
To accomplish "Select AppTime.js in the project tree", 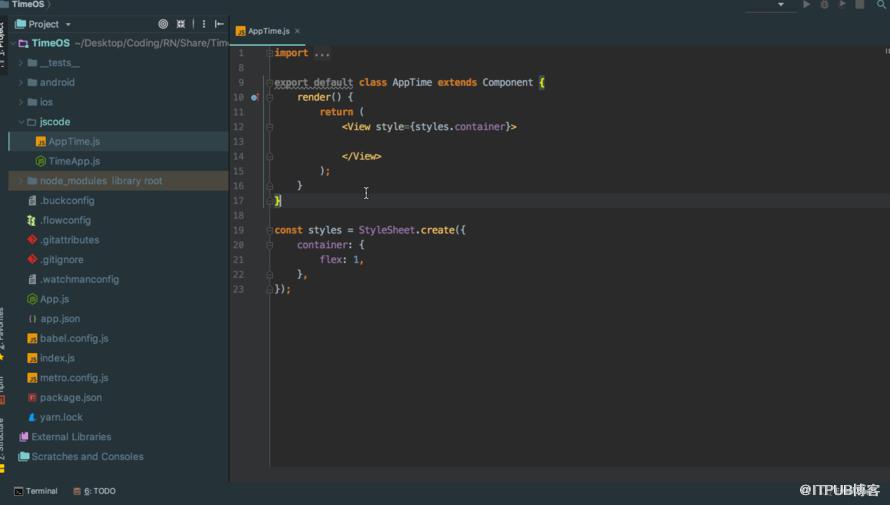I will point(74,141).
